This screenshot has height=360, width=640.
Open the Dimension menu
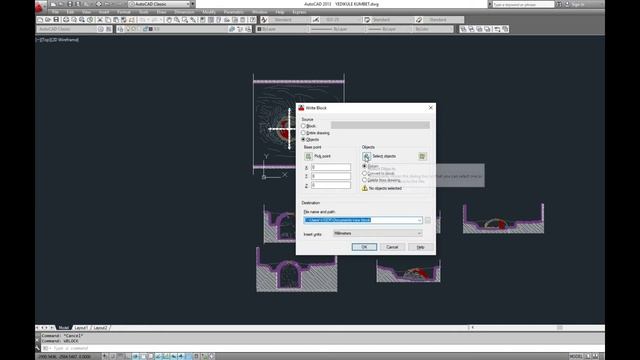(x=184, y=12)
